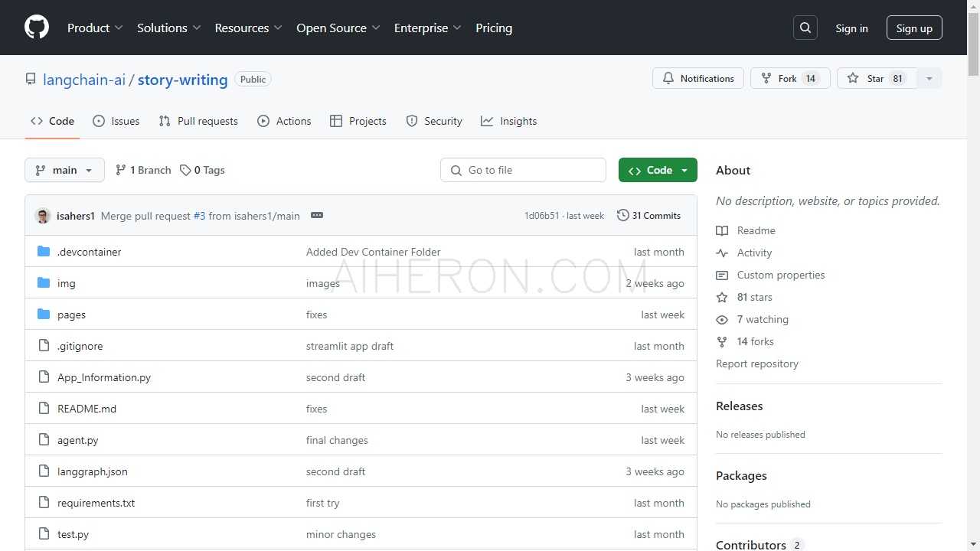Click the Report repository link
The height and width of the screenshot is (551, 980).
pyautogui.click(x=757, y=364)
